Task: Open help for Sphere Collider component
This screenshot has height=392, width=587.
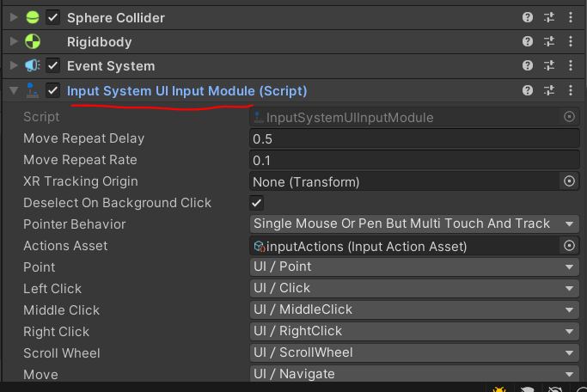Action: tap(528, 17)
